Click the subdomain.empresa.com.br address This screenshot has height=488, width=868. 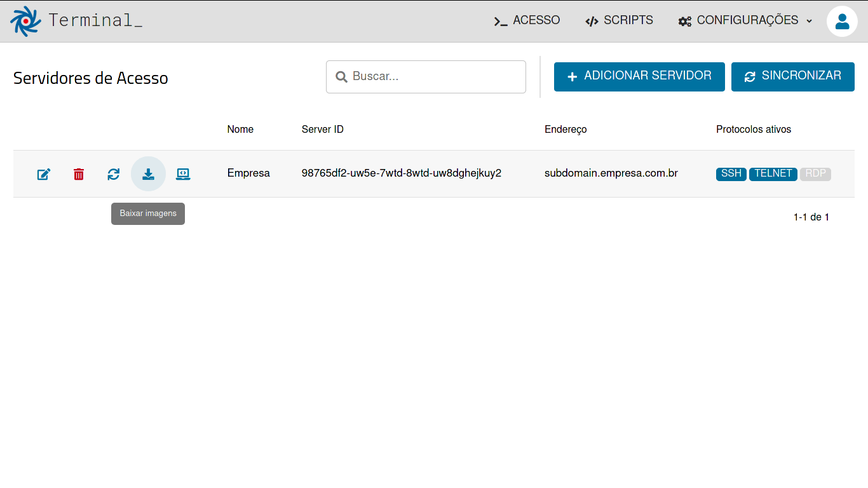[611, 173]
